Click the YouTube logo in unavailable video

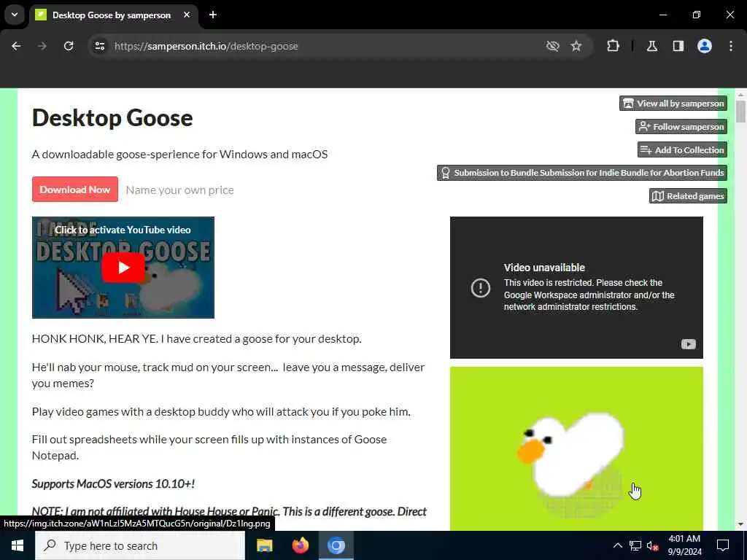[x=689, y=344]
